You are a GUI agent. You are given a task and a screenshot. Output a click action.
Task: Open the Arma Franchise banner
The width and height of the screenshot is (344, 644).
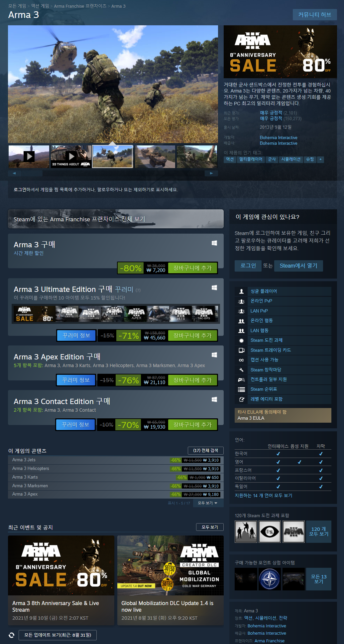click(116, 219)
